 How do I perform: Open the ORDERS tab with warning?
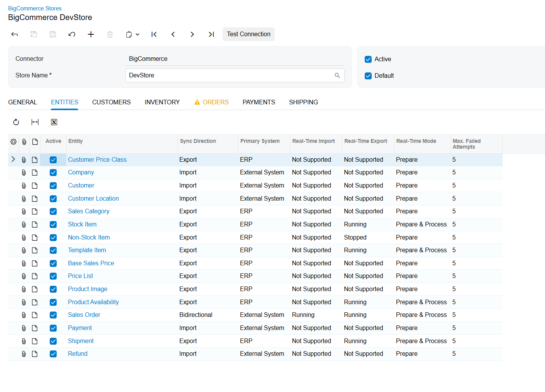pos(211,102)
